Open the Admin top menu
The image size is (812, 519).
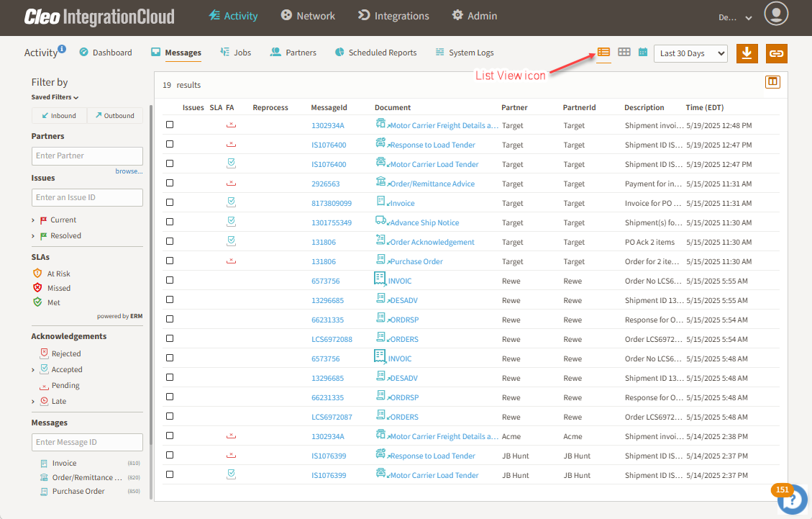[x=475, y=16]
